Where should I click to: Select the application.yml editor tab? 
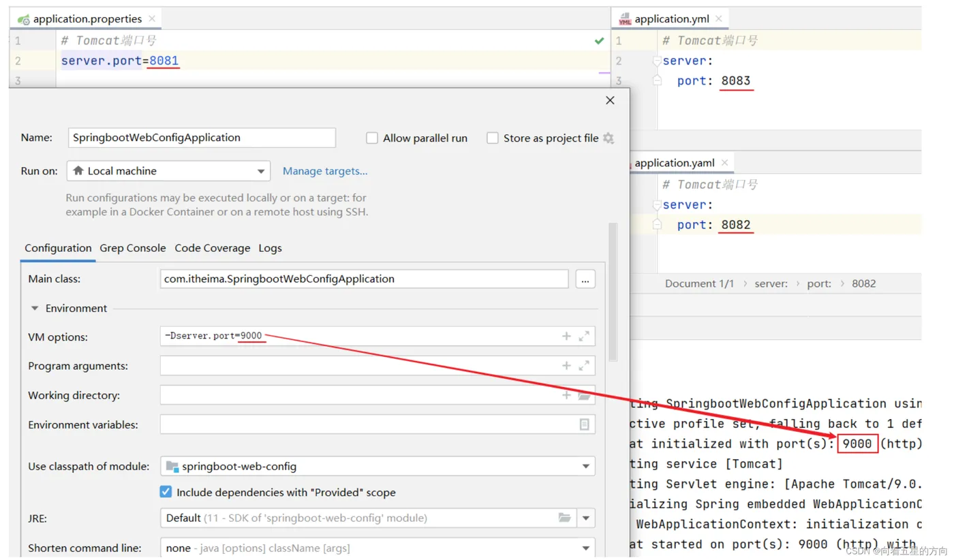pos(671,19)
